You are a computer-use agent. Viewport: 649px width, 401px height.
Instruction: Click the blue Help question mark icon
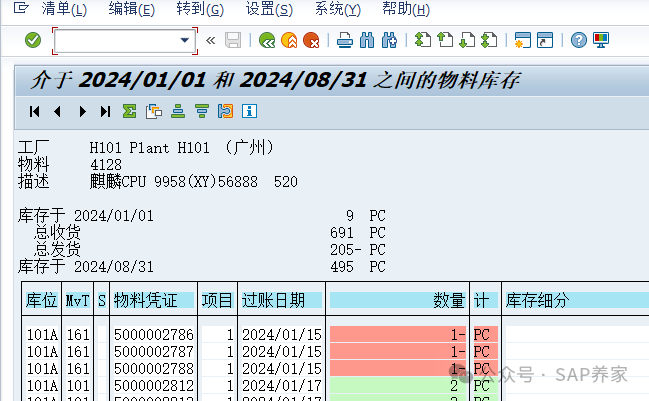tap(579, 41)
